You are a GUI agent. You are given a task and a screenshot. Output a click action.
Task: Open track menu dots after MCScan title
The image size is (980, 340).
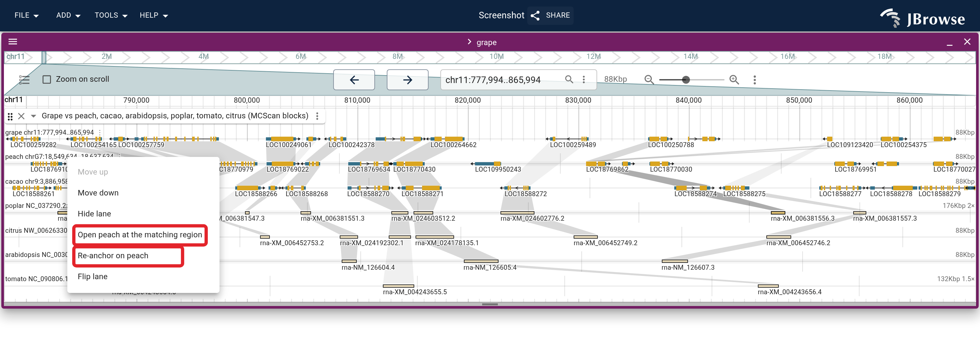click(317, 116)
